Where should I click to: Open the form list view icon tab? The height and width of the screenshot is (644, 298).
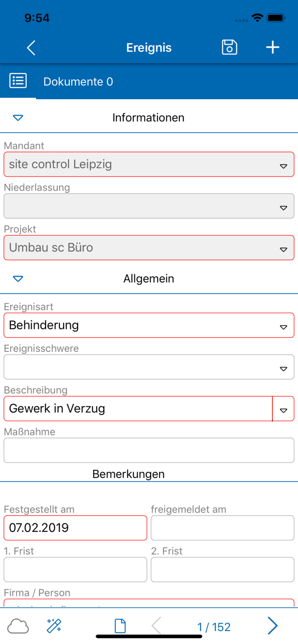click(18, 81)
